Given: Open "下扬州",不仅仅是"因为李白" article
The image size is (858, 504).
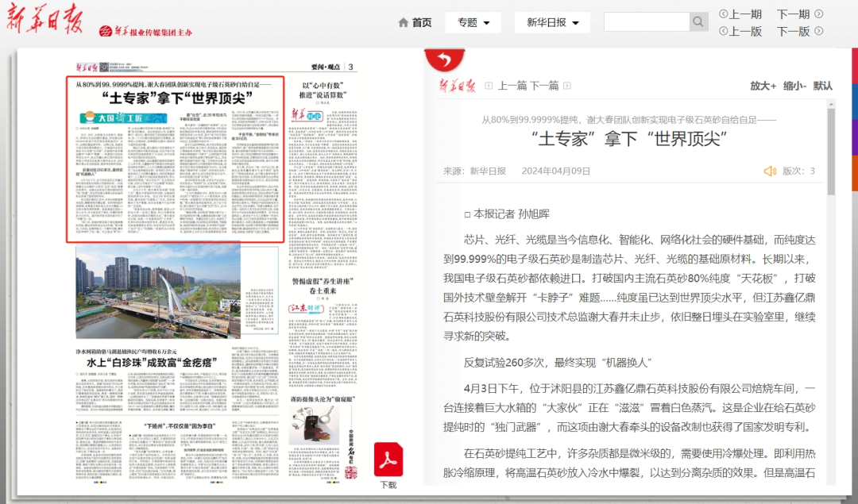Looking at the screenshot, I should tap(180, 426).
